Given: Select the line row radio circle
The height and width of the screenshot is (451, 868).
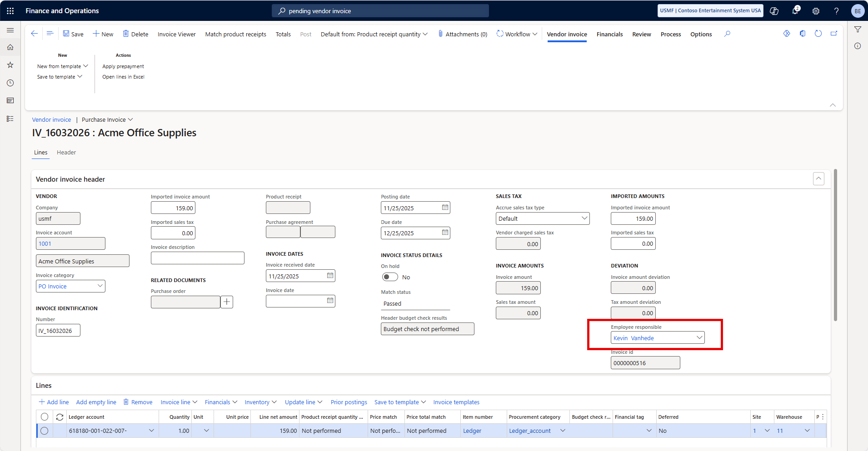Looking at the screenshot, I should pyautogui.click(x=45, y=431).
